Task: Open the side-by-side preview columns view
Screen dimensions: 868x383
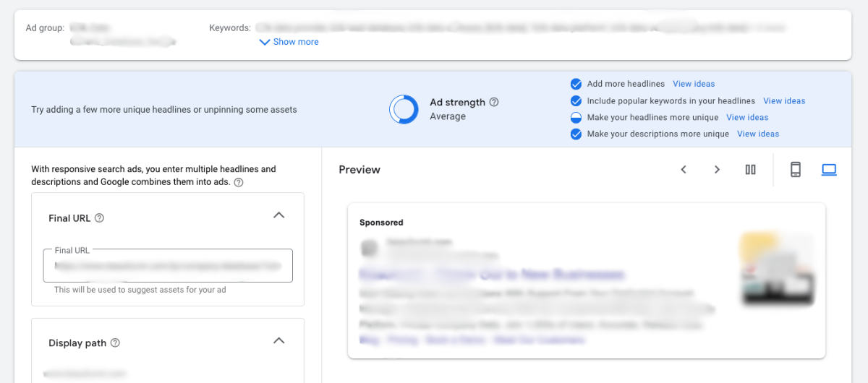Action: [750, 170]
